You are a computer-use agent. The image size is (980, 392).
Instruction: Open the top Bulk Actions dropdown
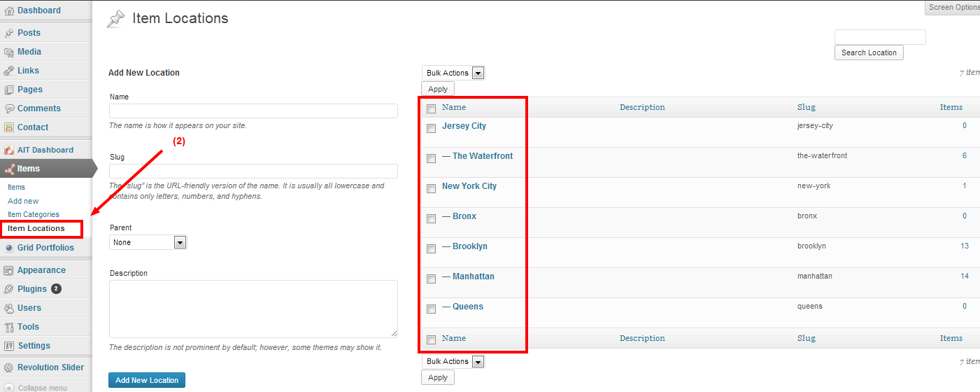click(453, 73)
